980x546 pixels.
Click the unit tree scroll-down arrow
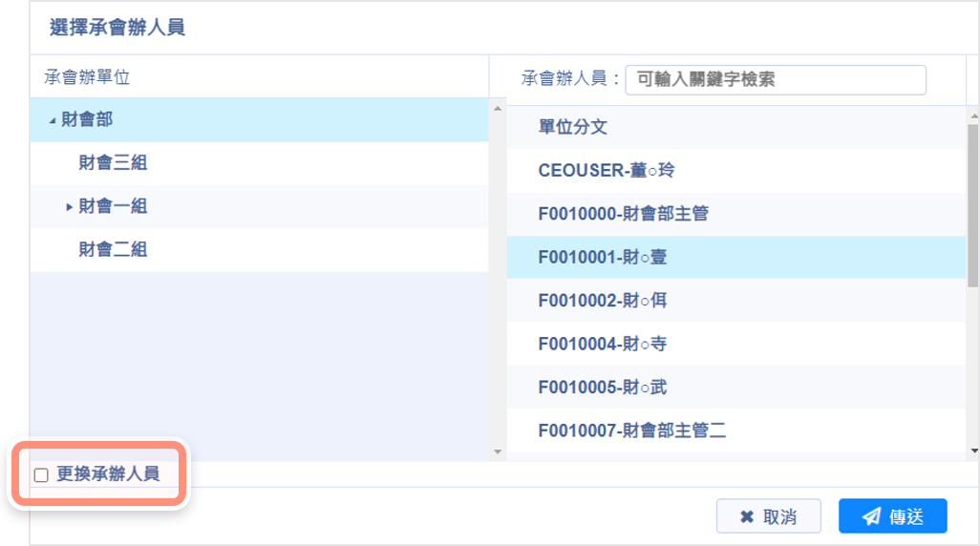click(497, 451)
